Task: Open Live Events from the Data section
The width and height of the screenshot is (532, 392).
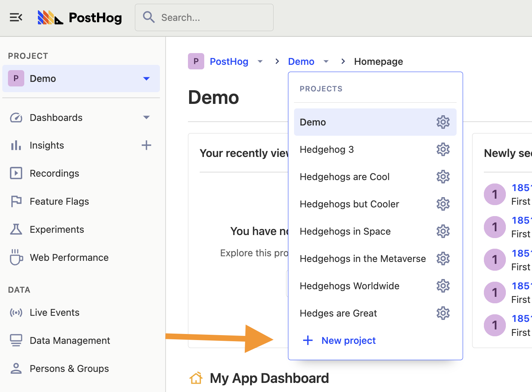Action: point(54,312)
